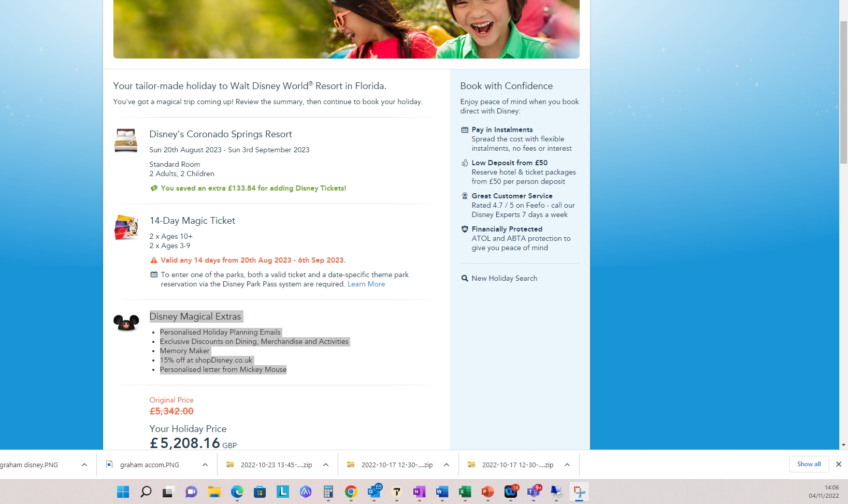Expand options for graham accom.PNG download
Screen dimensions: 848x504
click(x=205, y=465)
